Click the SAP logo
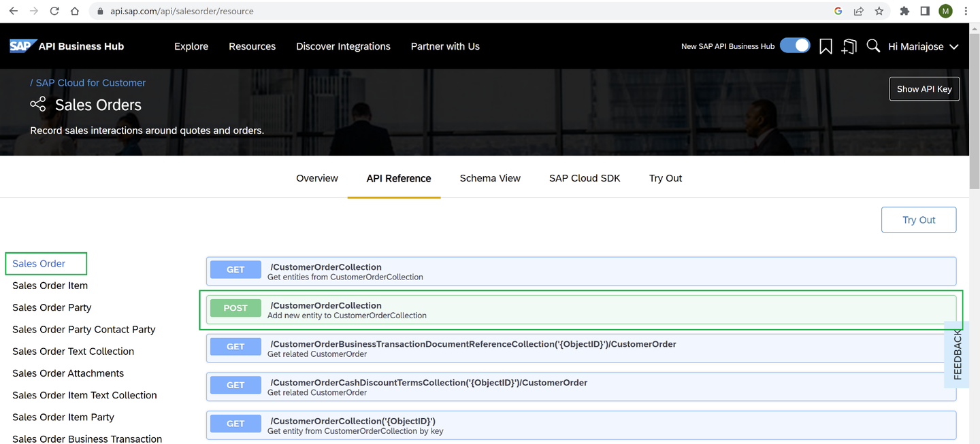 [x=22, y=46]
